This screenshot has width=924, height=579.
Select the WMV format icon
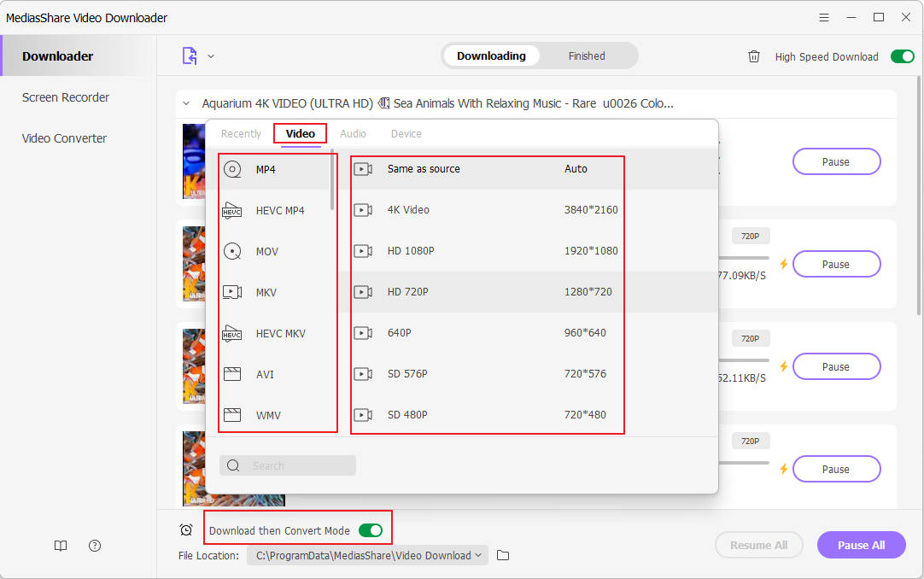[232, 415]
